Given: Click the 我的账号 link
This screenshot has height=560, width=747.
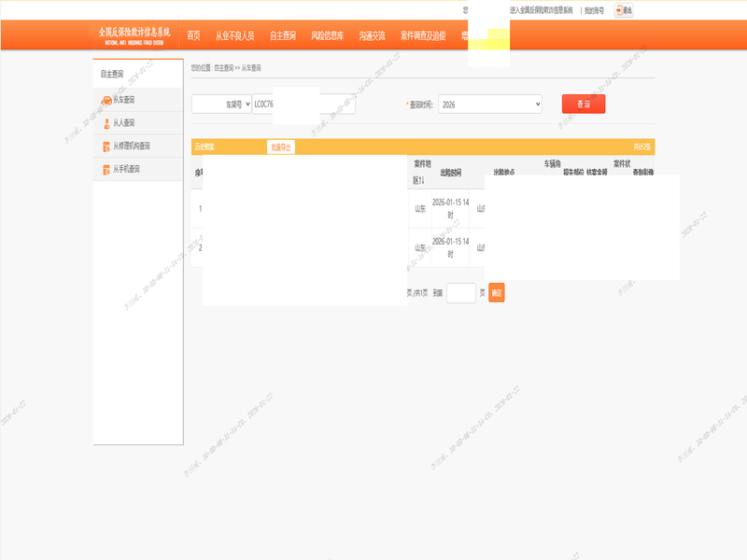Looking at the screenshot, I should coord(594,10).
